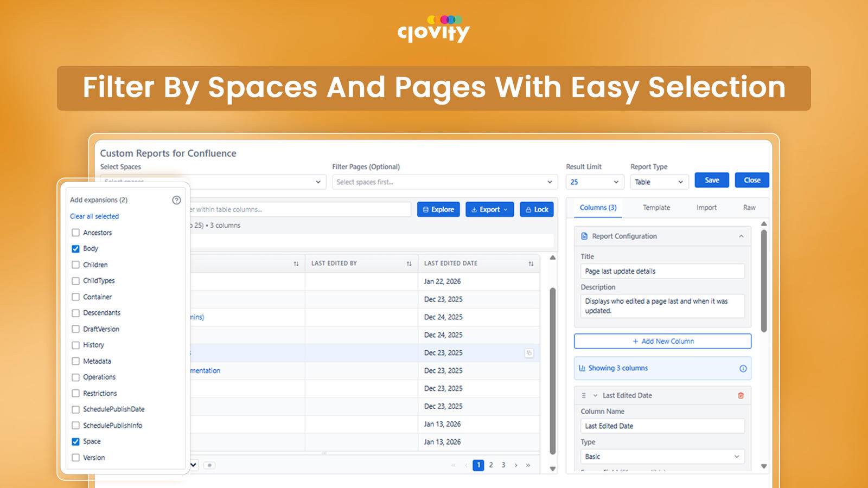Open the Import tab

tap(706, 208)
